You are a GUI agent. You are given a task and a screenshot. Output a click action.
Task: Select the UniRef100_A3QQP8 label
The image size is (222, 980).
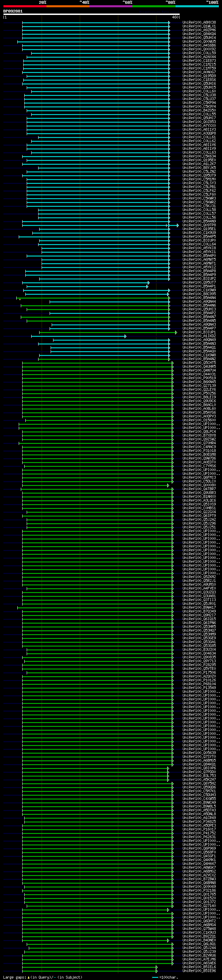tap(199, 133)
